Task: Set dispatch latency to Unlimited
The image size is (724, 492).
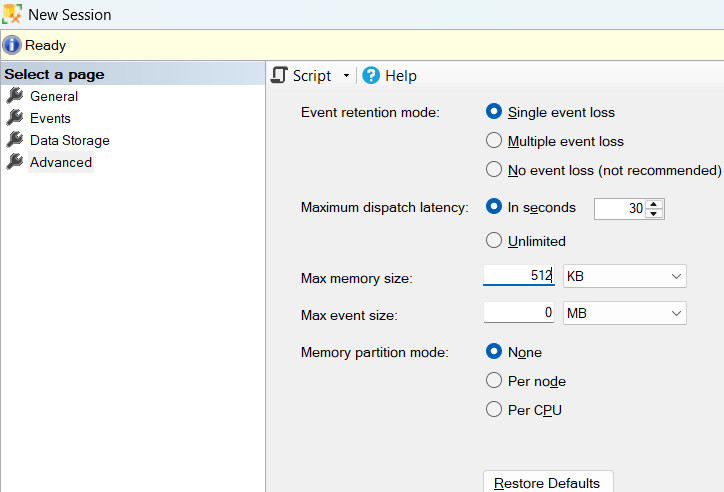Action: click(x=494, y=240)
